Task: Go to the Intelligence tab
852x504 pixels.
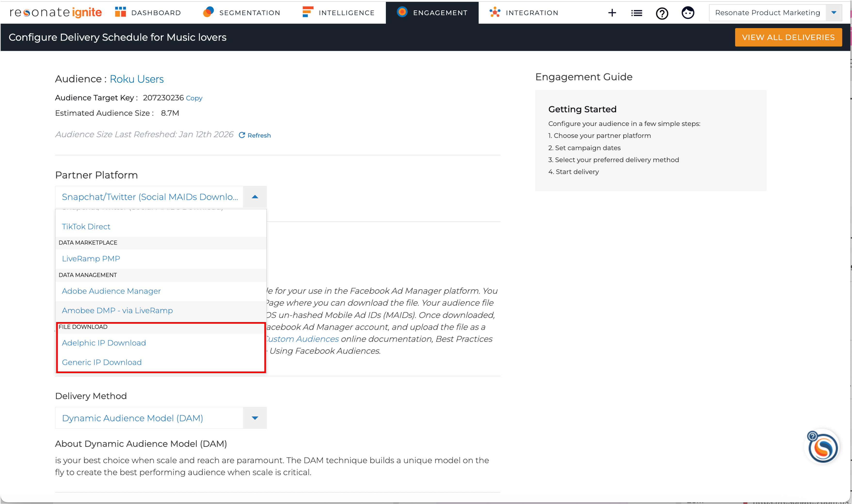Action: click(x=339, y=13)
